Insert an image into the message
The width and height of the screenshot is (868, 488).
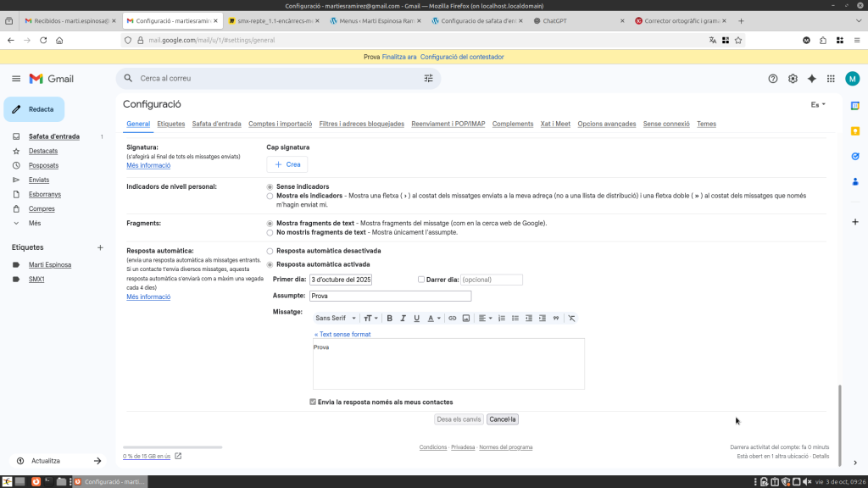coord(465,319)
